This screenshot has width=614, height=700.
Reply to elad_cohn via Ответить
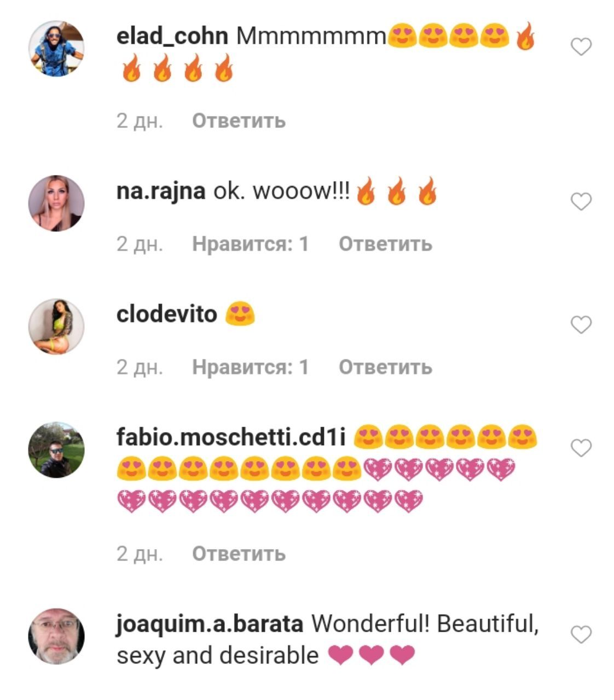239,120
